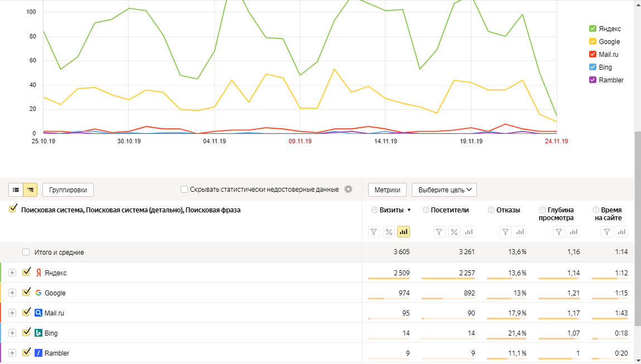Image resolution: width=641 pixels, height=364 pixels.
Task: Click the Яндекс visits value 2 509
Action: (x=402, y=273)
